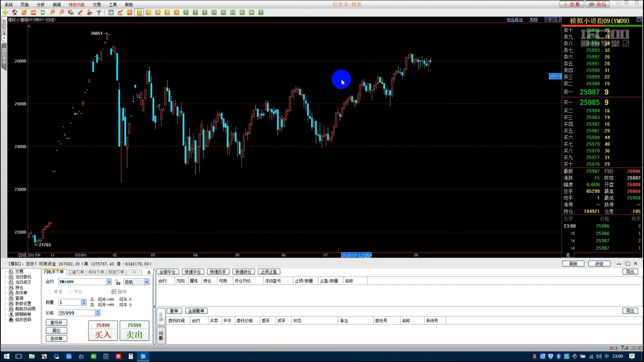Zoom in with the plus magnifier icon

point(52,12)
